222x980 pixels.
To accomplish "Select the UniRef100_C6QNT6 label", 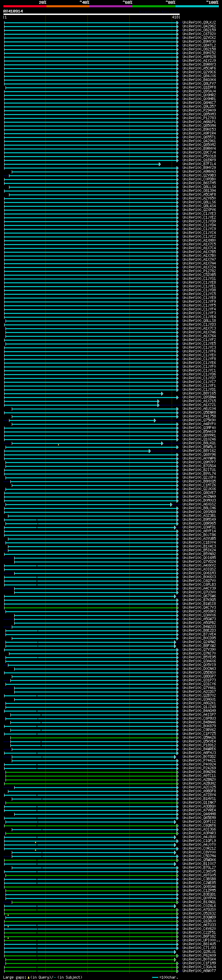I will pyautogui.click(x=199, y=826).
